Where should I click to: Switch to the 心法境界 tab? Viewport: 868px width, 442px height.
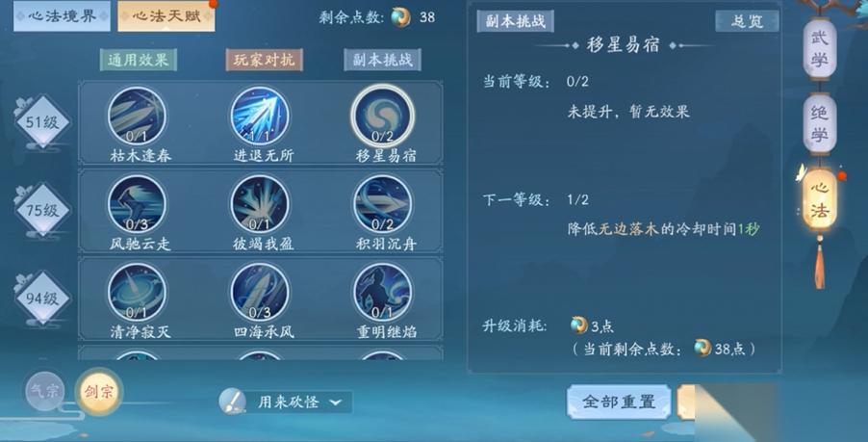tap(62, 16)
